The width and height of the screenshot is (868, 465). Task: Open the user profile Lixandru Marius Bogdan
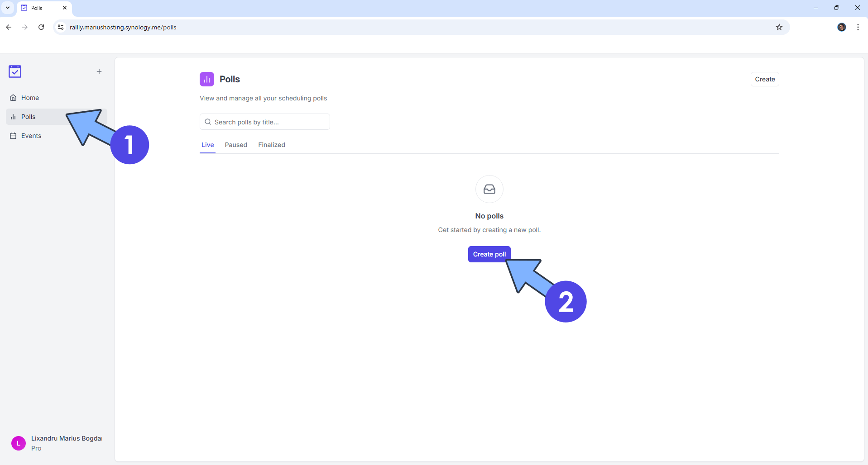[57, 443]
